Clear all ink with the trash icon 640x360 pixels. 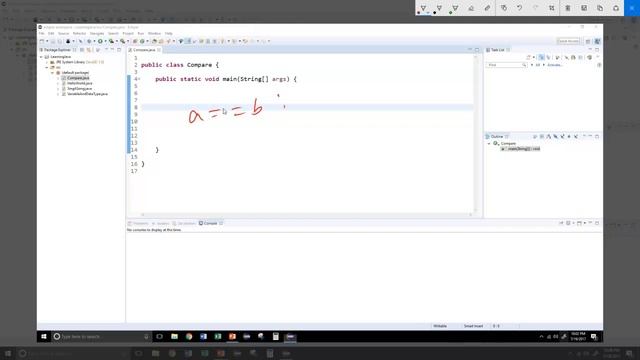(568, 8)
